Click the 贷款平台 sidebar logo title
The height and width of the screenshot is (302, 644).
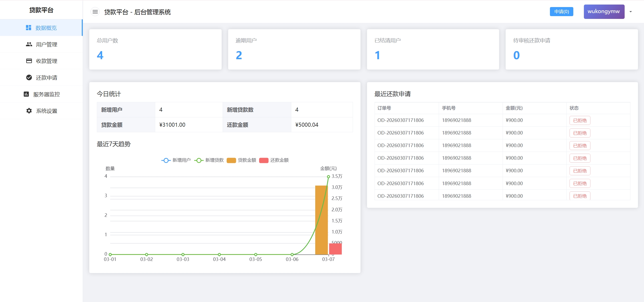(41, 10)
